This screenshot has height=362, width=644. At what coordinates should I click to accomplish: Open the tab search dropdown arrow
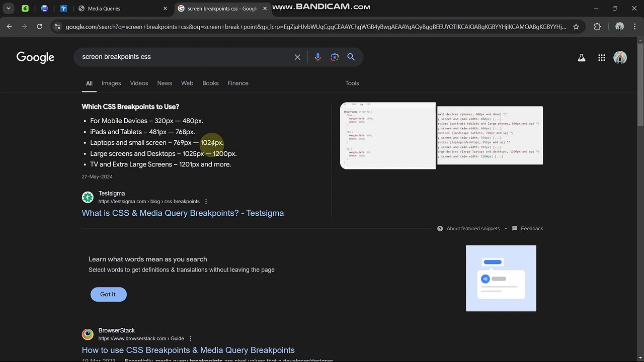9,9
